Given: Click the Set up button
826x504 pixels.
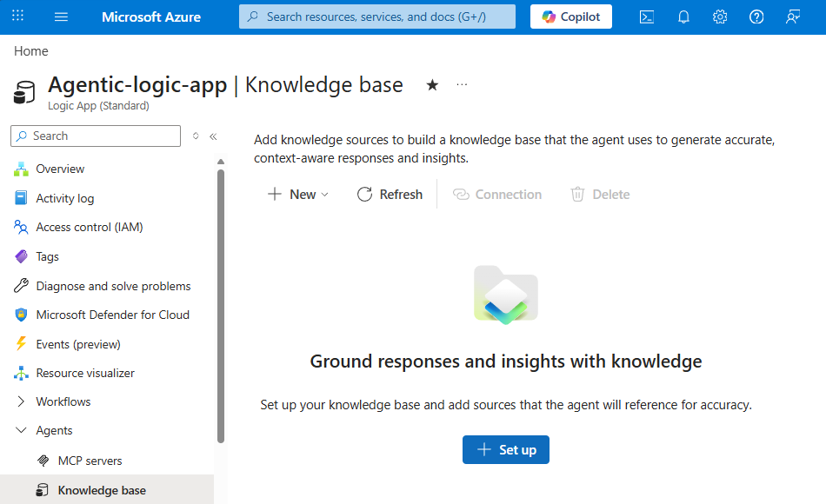Looking at the screenshot, I should [x=506, y=450].
